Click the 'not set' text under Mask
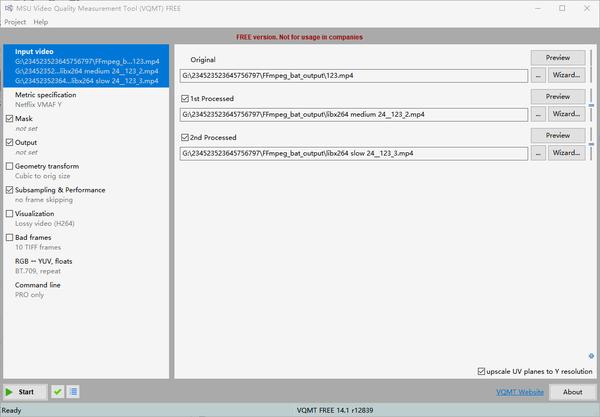Image resolution: width=600 pixels, height=417 pixels. (x=26, y=129)
